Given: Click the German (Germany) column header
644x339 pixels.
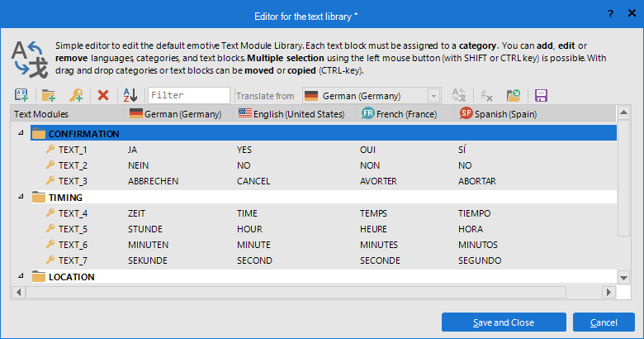Looking at the screenshot, I should pos(179,114).
